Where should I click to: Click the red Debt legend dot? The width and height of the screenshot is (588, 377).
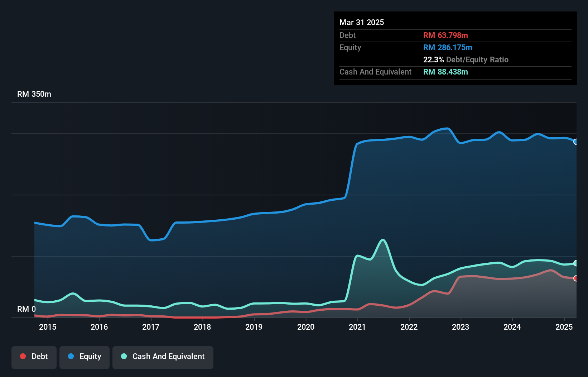click(x=23, y=357)
